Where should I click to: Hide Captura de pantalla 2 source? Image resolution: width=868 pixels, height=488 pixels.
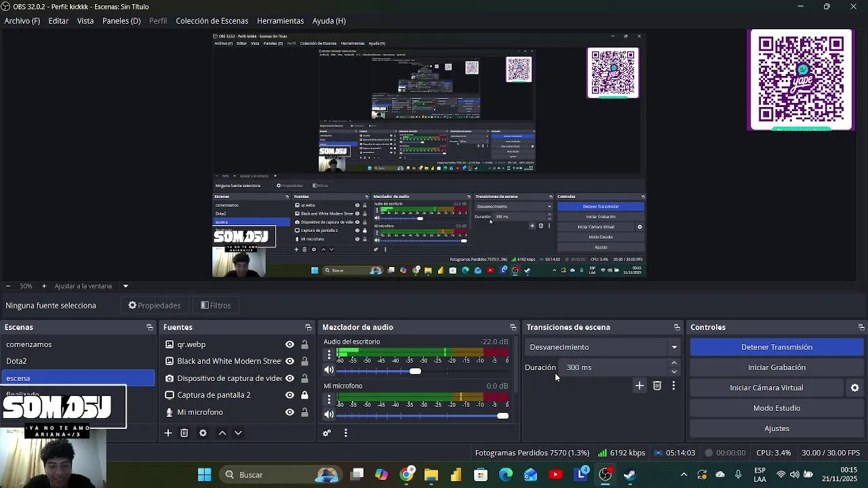(290, 395)
